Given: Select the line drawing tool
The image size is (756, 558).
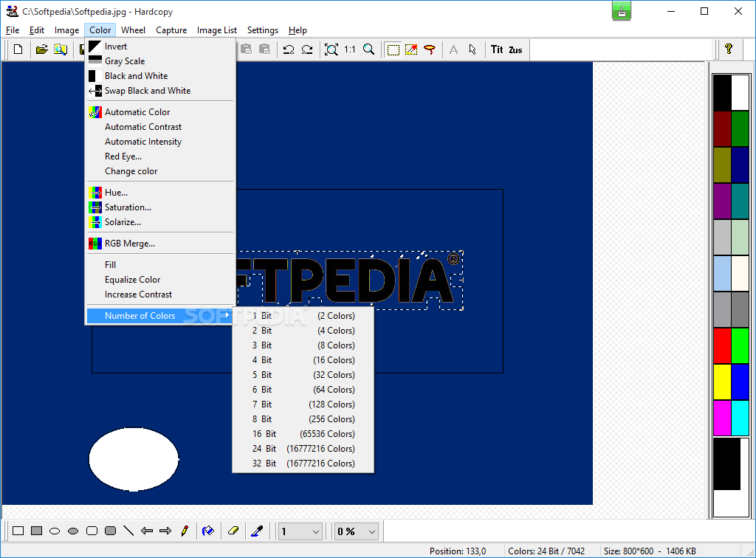Looking at the screenshot, I should [128, 531].
